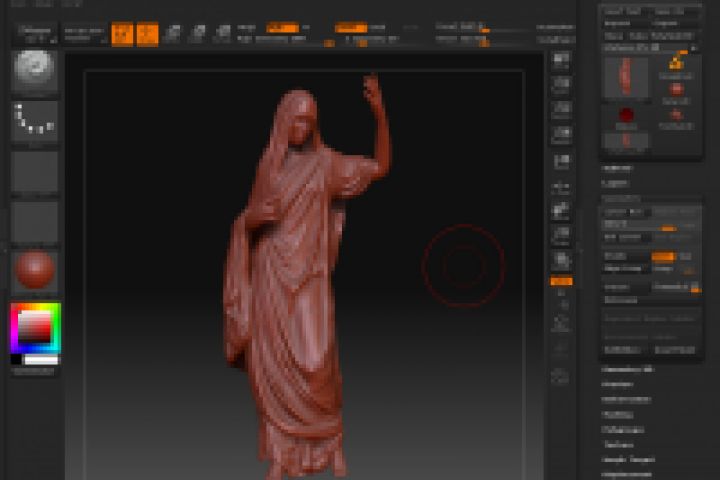Toggle the Suv button beside Smt

[686, 256]
